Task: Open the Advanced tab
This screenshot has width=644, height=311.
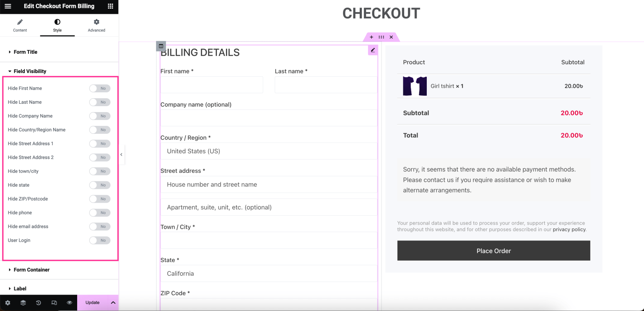Action: [96, 25]
